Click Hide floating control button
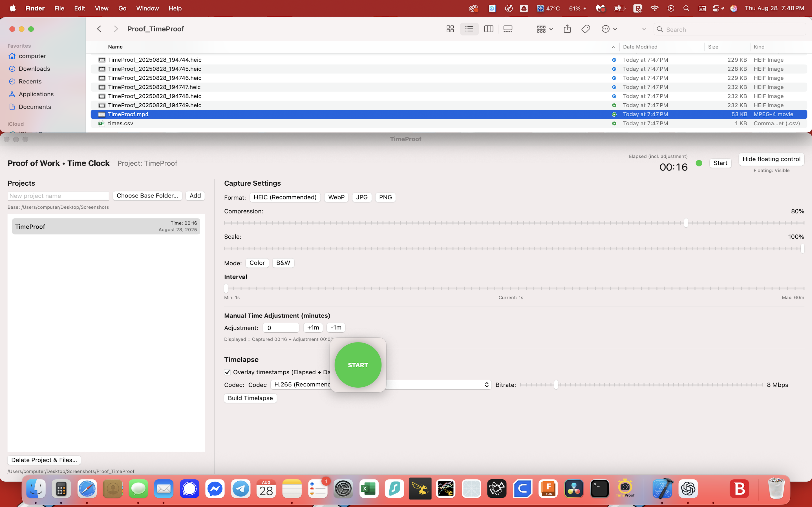Screen dimensions: 812x507 [x=771, y=159]
